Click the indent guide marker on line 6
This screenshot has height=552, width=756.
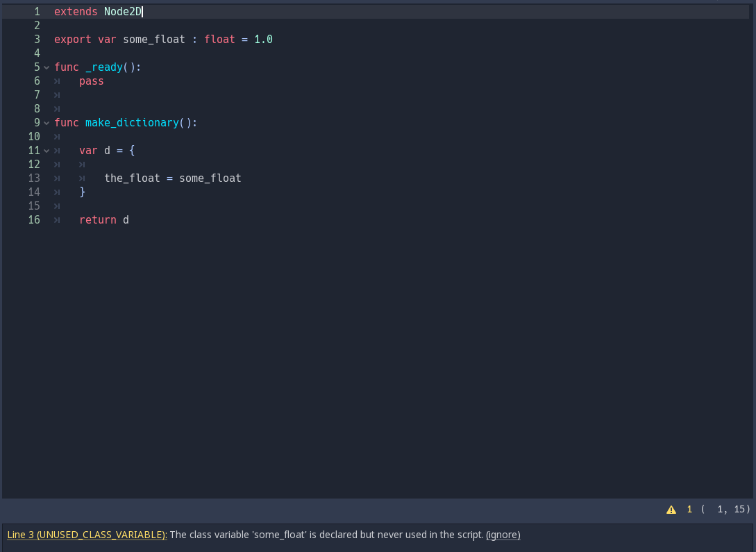click(x=56, y=81)
